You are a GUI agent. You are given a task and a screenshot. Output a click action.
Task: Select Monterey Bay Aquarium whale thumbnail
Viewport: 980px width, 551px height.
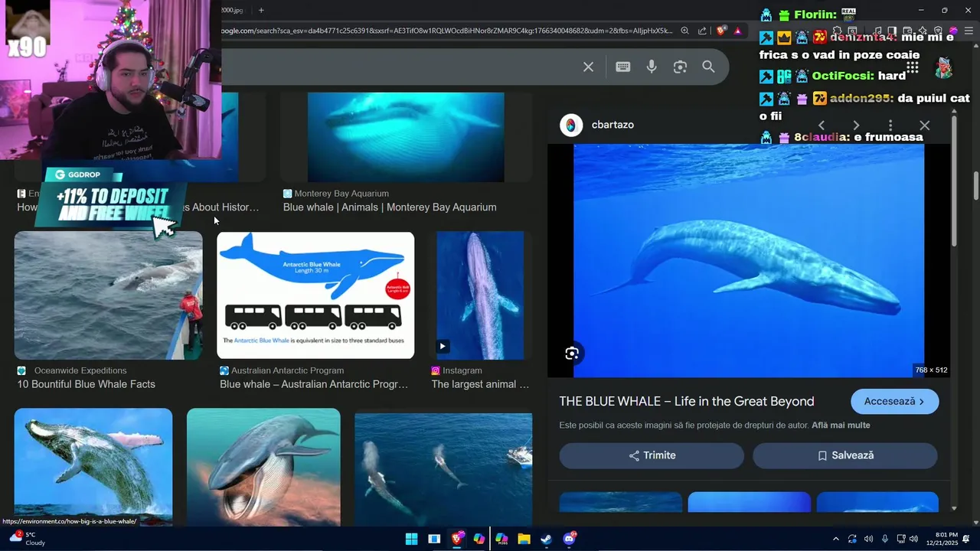click(x=406, y=137)
